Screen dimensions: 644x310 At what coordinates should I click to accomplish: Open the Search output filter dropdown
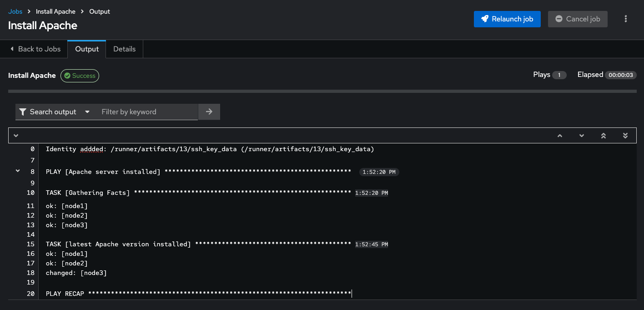55,112
